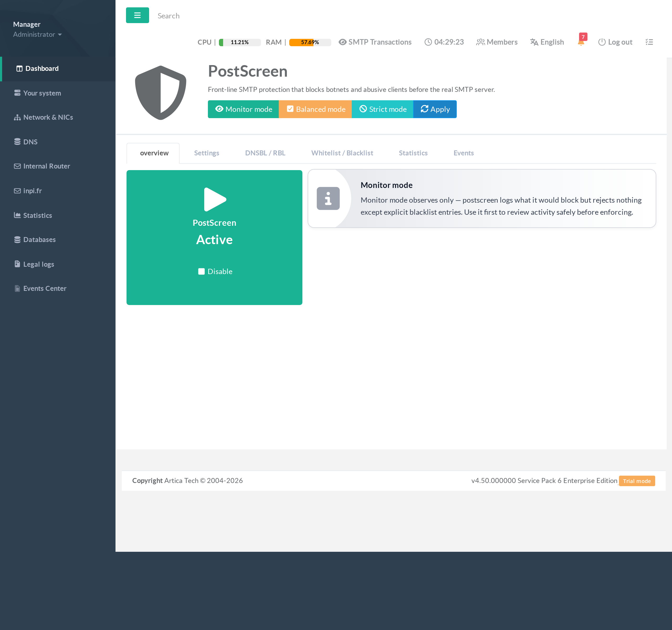Open the Statistics tab
Image resolution: width=672 pixels, height=630 pixels.
[413, 153]
